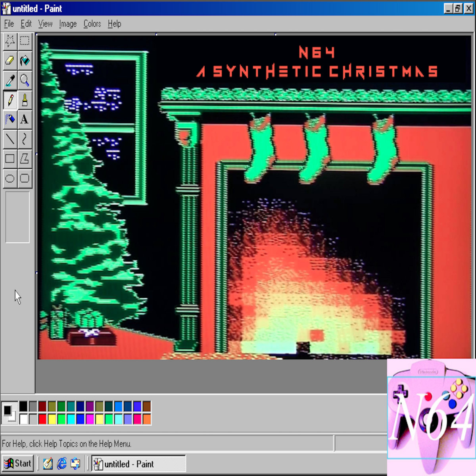Click the Magnifier tool
Image resolution: width=476 pixels, height=476 pixels.
coord(25,80)
